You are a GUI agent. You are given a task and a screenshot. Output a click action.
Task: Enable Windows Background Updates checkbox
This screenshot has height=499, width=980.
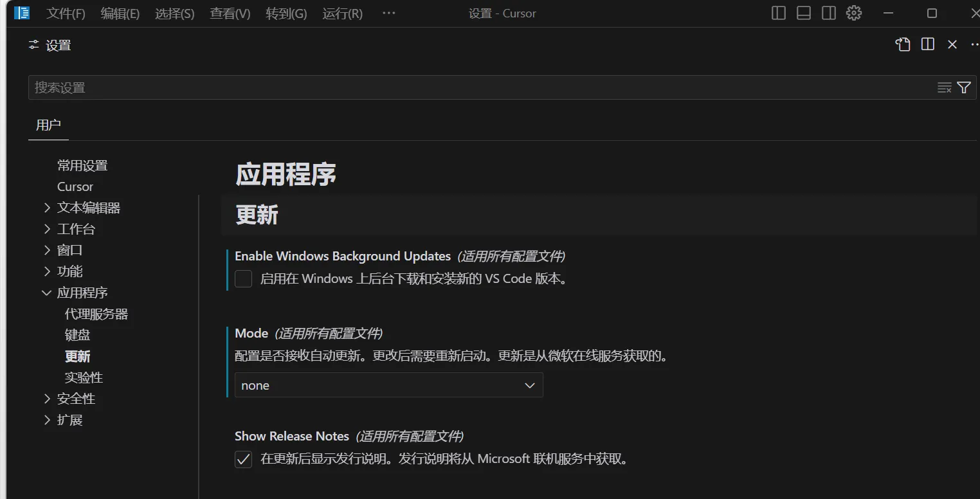(x=243, y=278)
